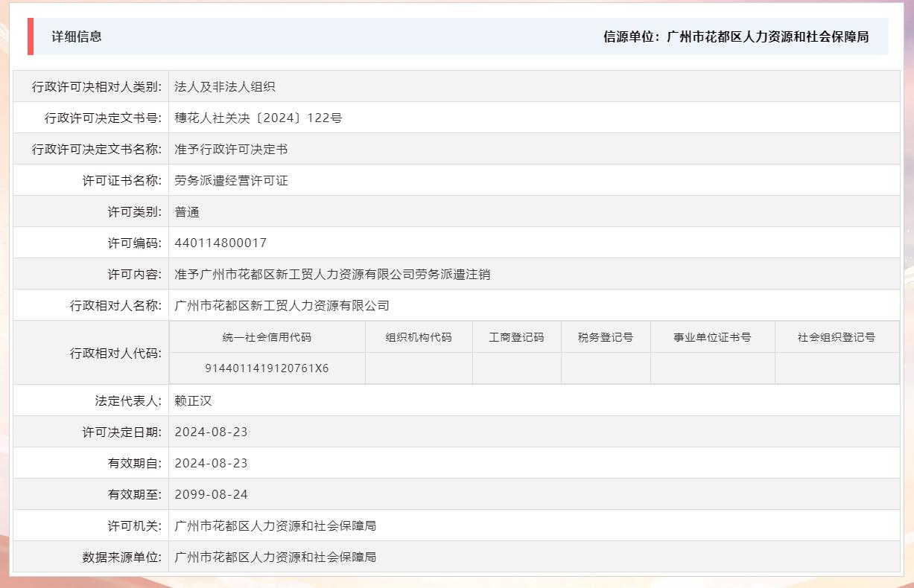
Task: Click the 税务登记号 column header
Action: click(x=606, y=337)
